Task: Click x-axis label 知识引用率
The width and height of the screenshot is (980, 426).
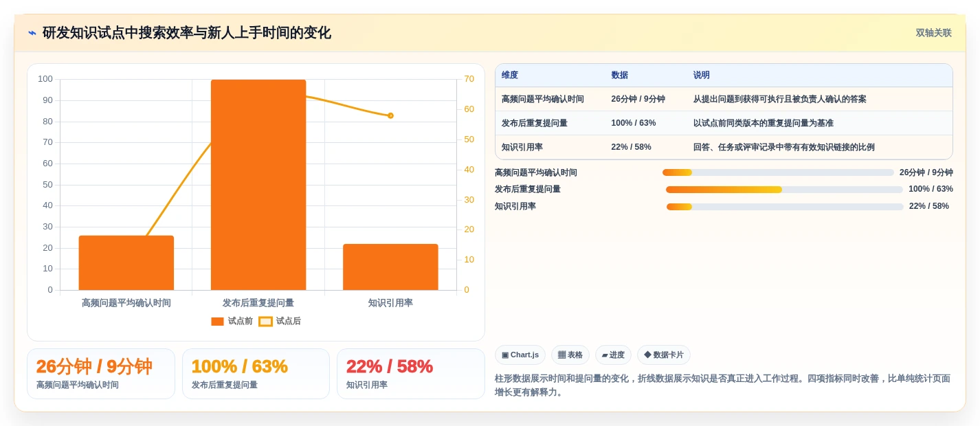Action: tap(390, 302)
